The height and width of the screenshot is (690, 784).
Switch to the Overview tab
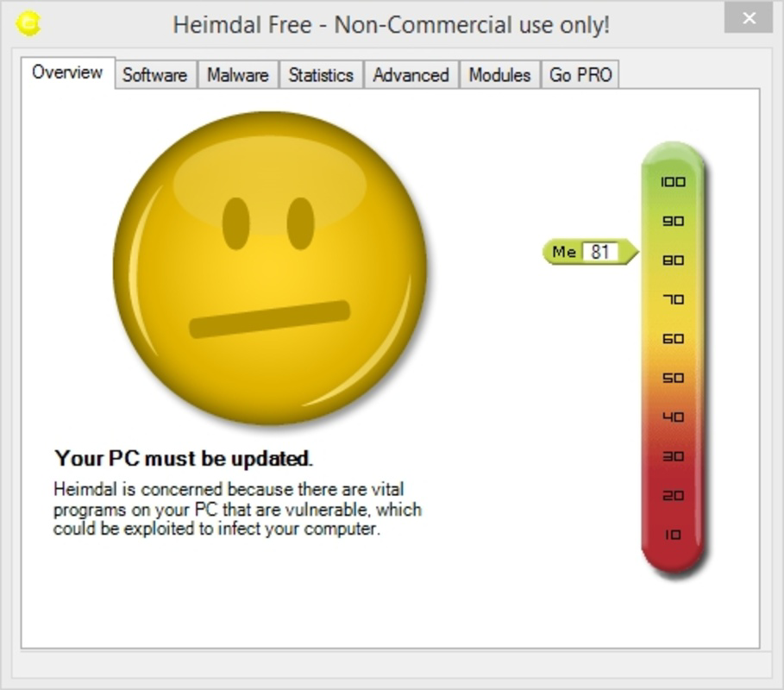pyautogui.click(x=67, y=73)
